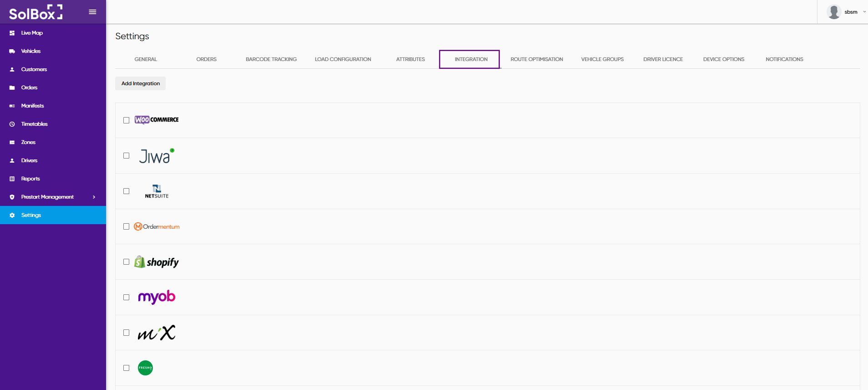Click the Shopify logo
Screen dimensions: 868x390
coord(157,262)
